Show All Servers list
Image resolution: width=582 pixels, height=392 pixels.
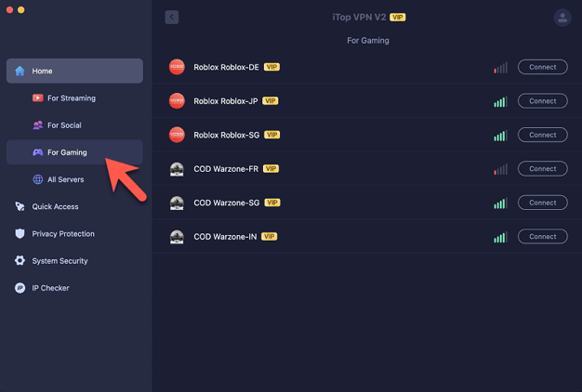[66, 179]
